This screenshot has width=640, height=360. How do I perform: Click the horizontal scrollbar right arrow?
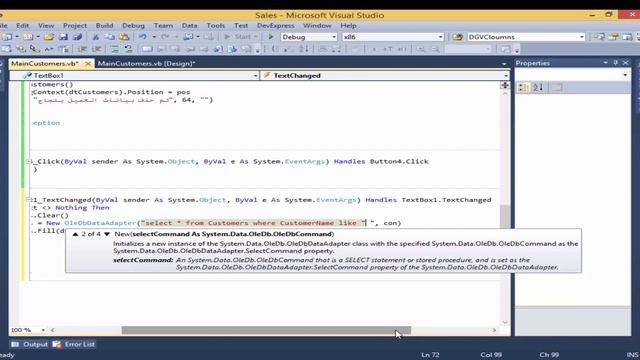[494, 330]
